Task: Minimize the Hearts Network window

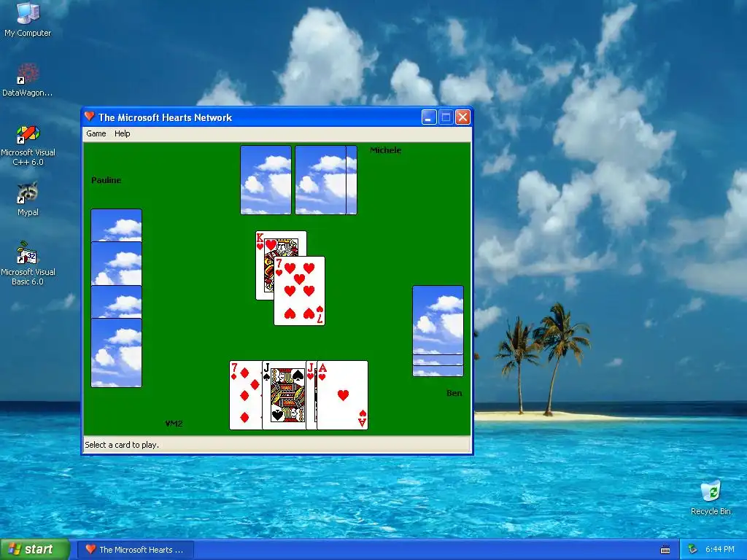Action: click(x=429, y=117)
